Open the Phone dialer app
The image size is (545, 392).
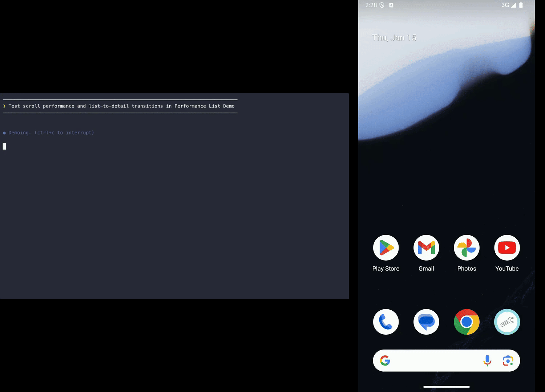tap(386, 322)
